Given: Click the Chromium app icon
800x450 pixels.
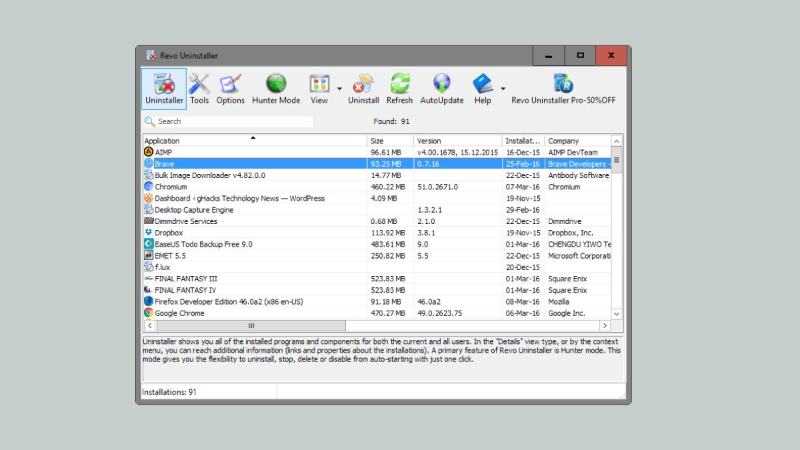Looking at the screenshot, I should 148,186.
